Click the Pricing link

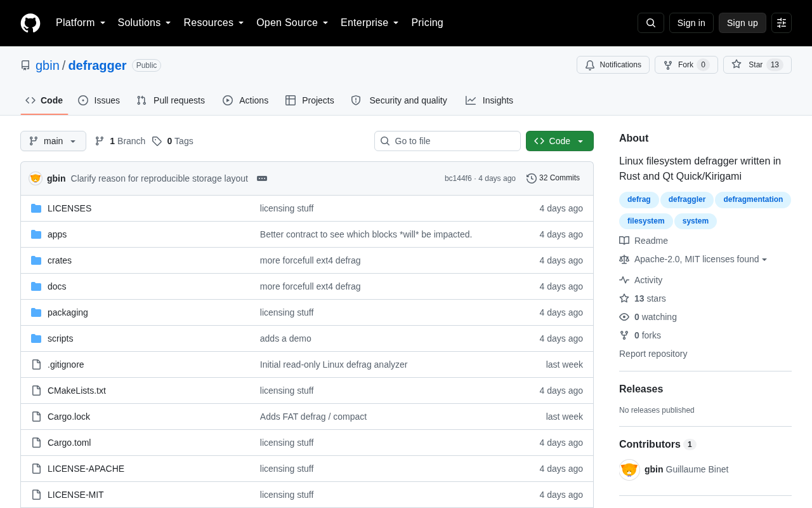pyautogui.click(x=427, y=23)
